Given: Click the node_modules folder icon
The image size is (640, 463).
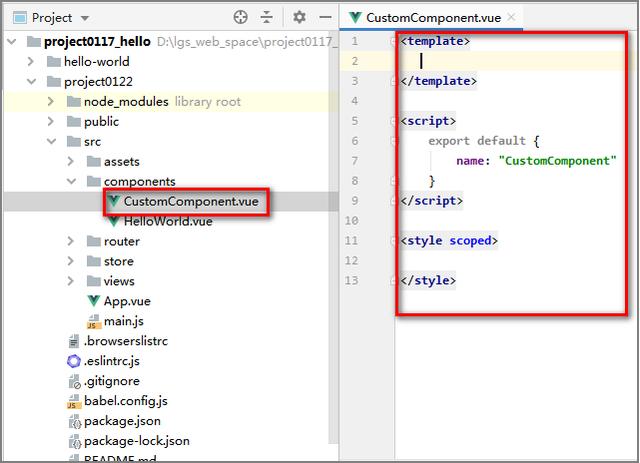Looking at the screenshot, I should [73, 102].
